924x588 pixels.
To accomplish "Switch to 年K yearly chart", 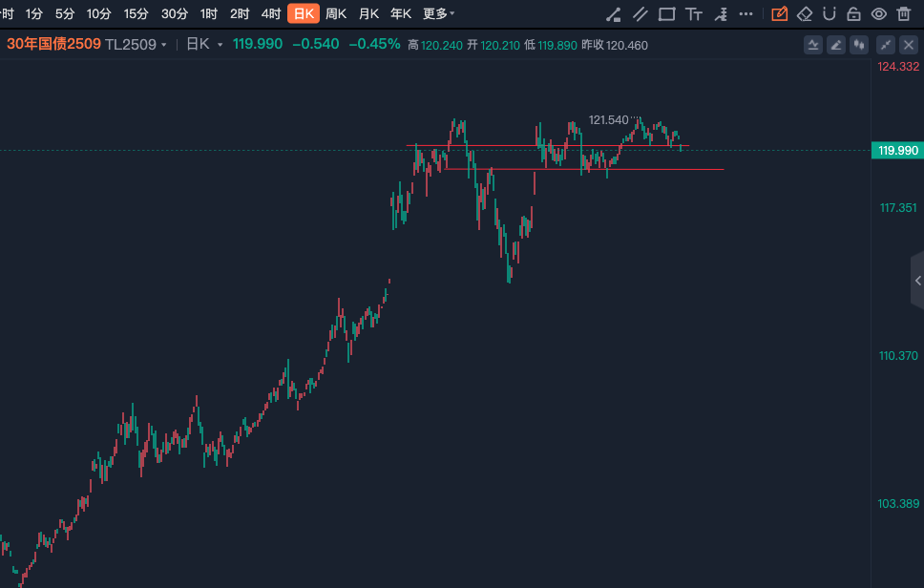I will [x=401, y=13].
